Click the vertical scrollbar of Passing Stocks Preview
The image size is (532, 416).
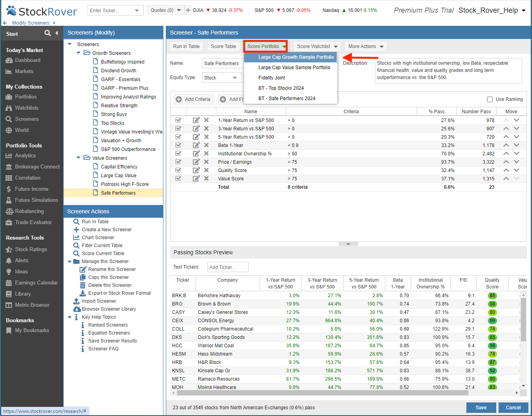click(x=524, y=320)
